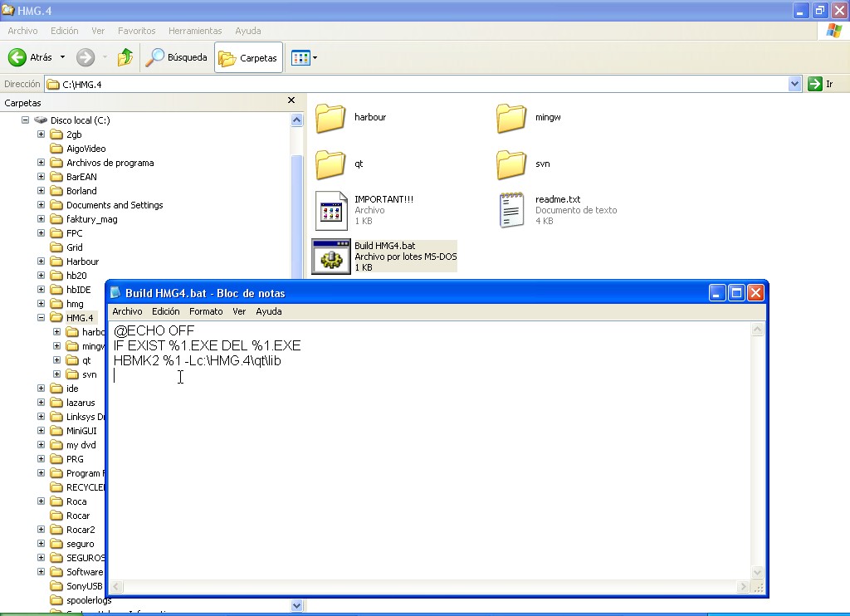The image size is (850, 616).
Task: Click the PRG folder icon in tree
Action: coord(56,459)
